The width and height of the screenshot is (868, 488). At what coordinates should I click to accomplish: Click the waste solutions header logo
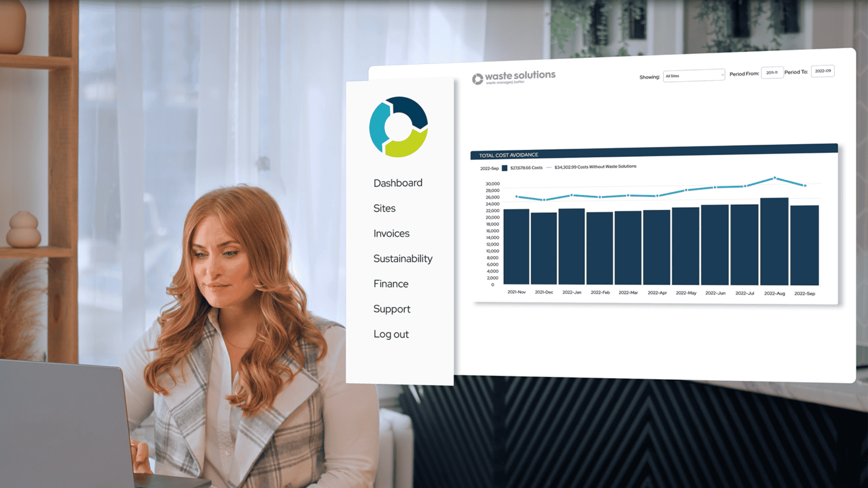click(x=514, y=77)
